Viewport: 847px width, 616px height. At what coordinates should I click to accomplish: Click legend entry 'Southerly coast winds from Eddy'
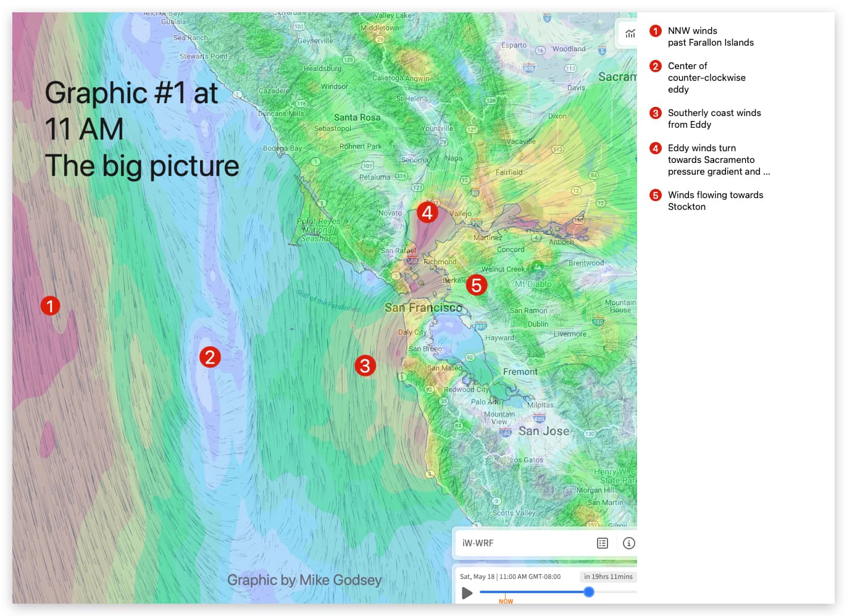(714, 119)
